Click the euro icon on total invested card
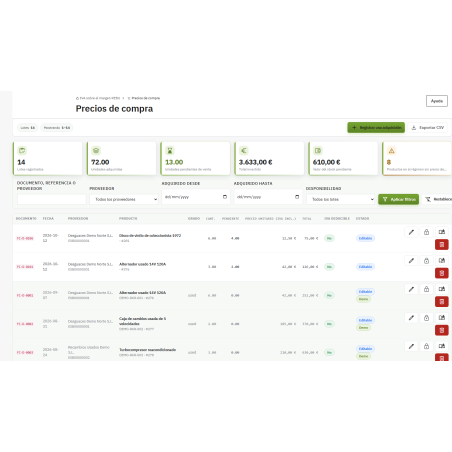This screenshot has width=452, height=452. point(244,151)
